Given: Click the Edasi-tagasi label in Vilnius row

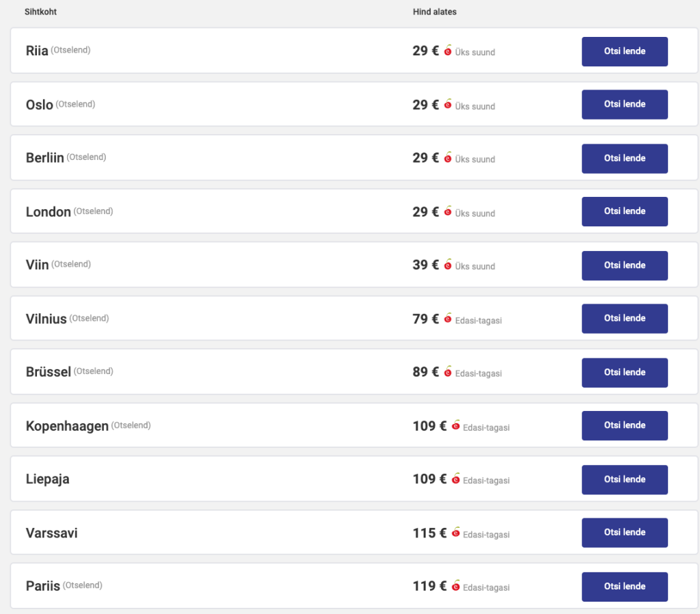Looking at the screenshot, I should [x=479, y=320].
